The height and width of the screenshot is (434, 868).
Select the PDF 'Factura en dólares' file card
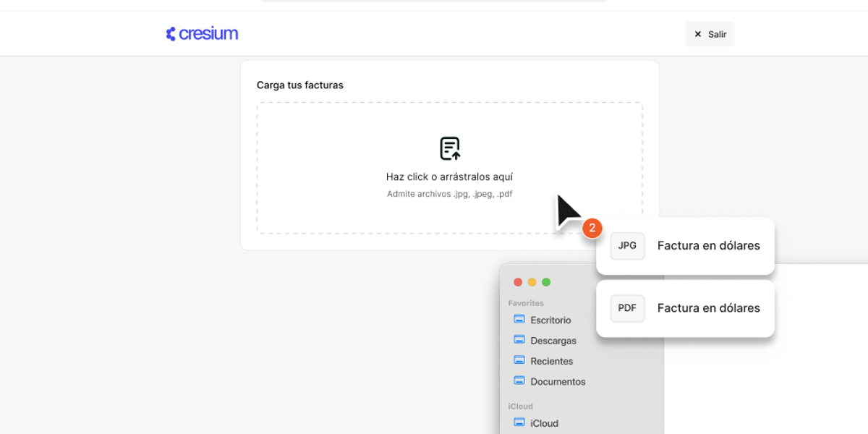point(685,308)
